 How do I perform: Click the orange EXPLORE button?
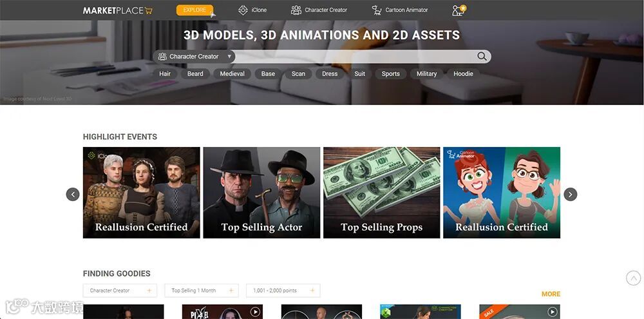(194, 10)
